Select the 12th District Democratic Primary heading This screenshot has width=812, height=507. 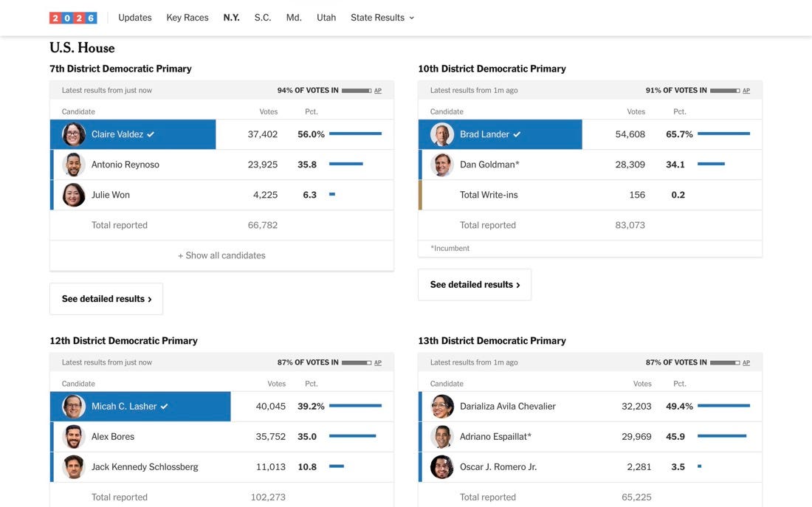coord(124,341)
